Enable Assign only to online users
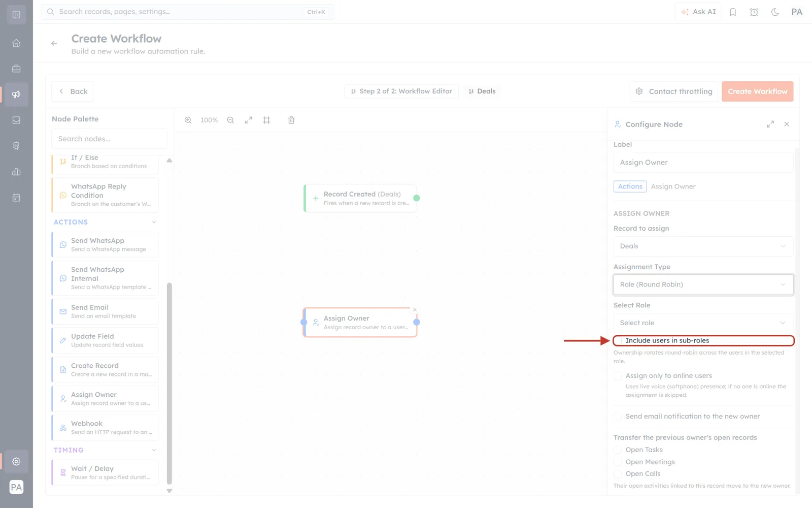This screenshot has width=812, height=508. 618,376
